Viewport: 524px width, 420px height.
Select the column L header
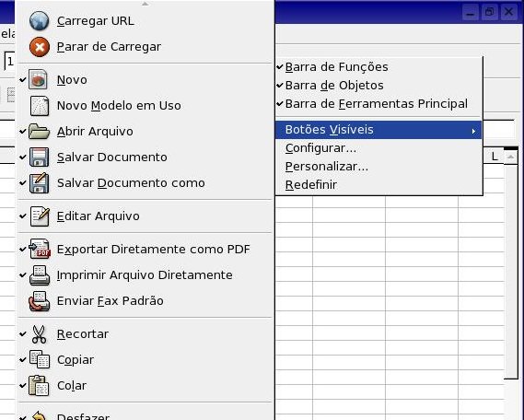point(494,157)
